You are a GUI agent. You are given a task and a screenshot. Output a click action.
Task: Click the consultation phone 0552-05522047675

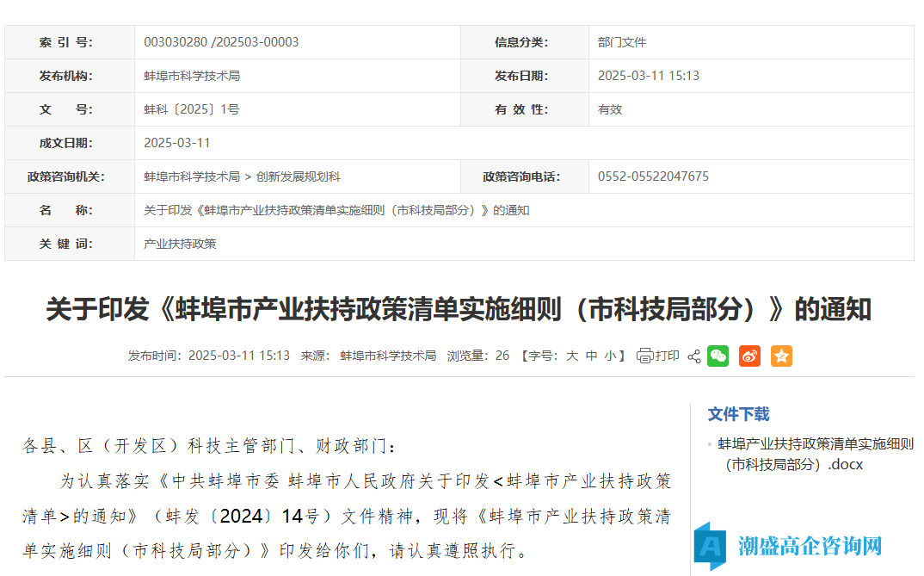coord(653,177)
